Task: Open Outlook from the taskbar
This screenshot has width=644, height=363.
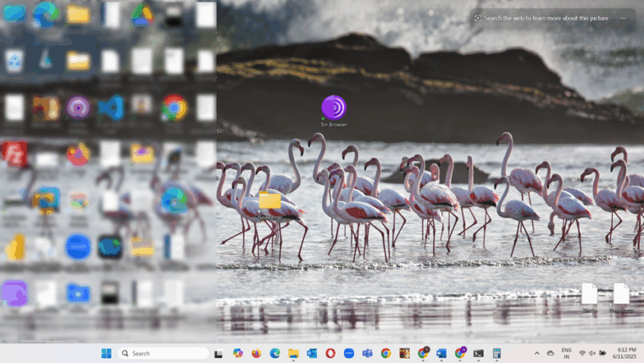Action: (312, 353)
